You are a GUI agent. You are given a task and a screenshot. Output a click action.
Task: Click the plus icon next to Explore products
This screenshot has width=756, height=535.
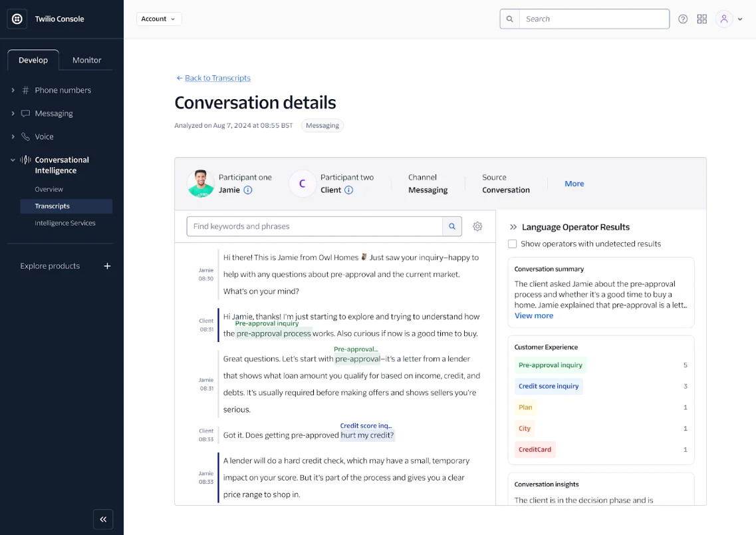pyautogui.click(x=107, y=266)
